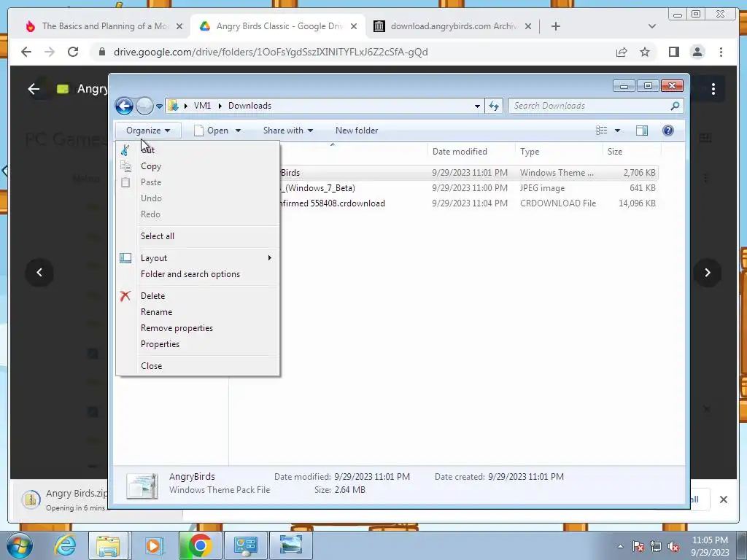Image resolution: width=747 pixels, height=560 pixels.
Task: Expand the view options dropdown arrow
Action: click(x=617, y=131)
